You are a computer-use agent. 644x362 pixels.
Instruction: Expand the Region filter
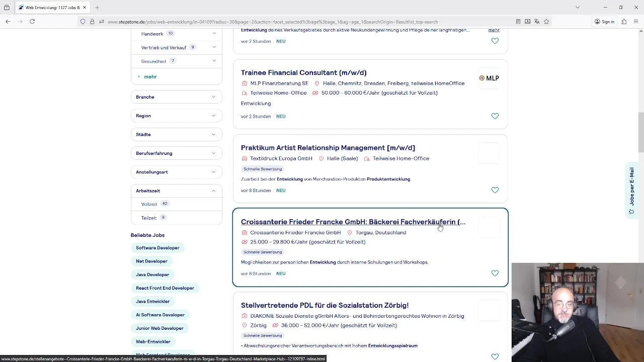coord(176,116)
